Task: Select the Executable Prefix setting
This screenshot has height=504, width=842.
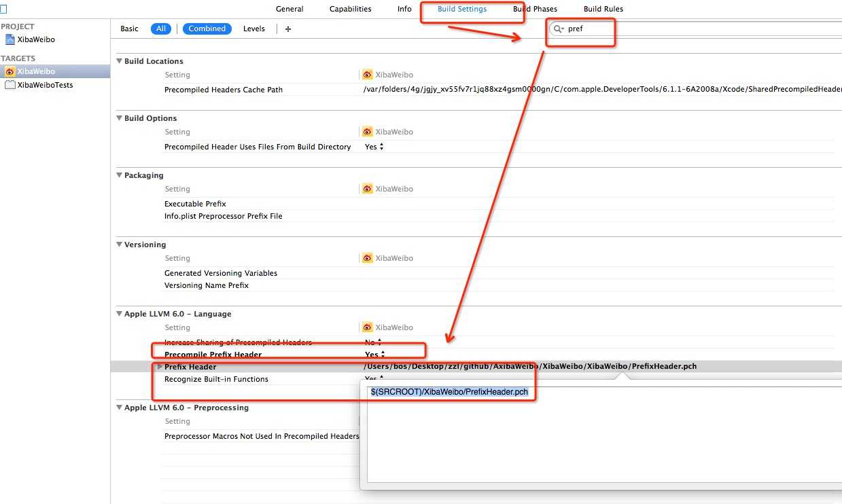Action: click(x=195, y=204)
